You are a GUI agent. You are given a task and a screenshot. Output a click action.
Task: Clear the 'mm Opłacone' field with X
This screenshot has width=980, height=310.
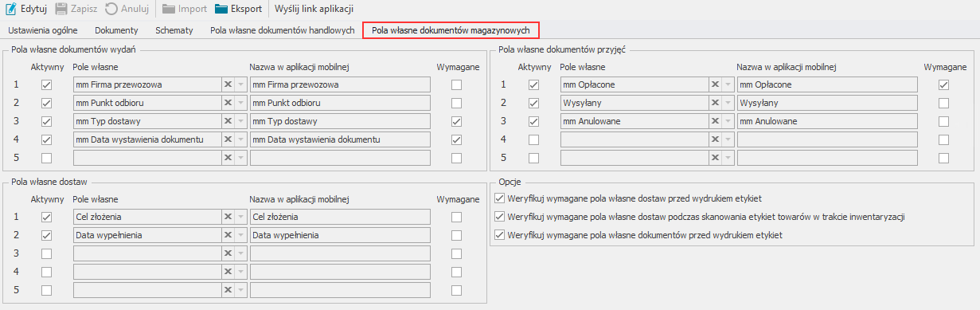715,84
